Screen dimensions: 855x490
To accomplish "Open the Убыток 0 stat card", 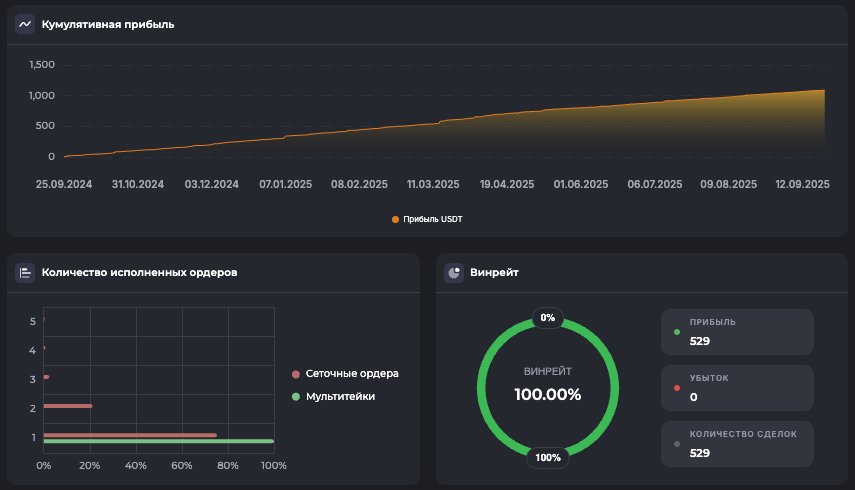I will coord(737,388).
